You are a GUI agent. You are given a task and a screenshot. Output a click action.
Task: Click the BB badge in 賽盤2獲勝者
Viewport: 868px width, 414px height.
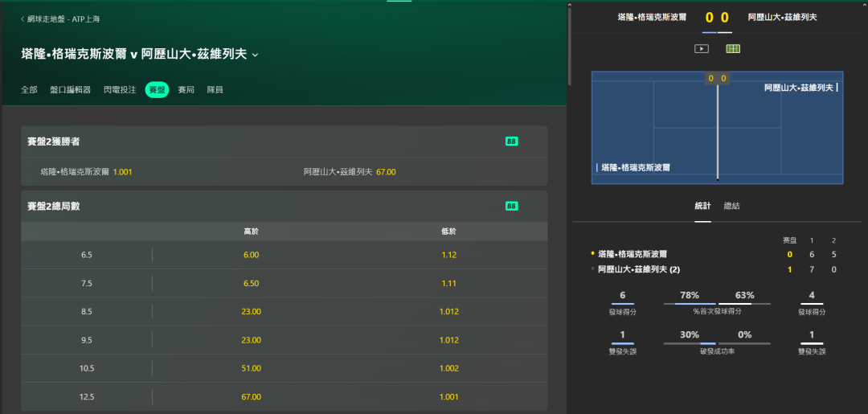point(511,141)
